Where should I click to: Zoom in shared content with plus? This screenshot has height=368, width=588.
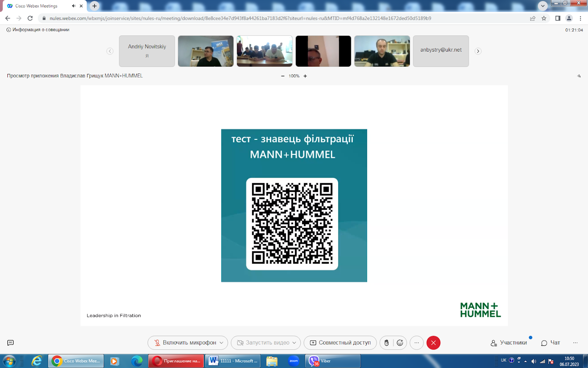pyautogui.click(x=305, y=76)
